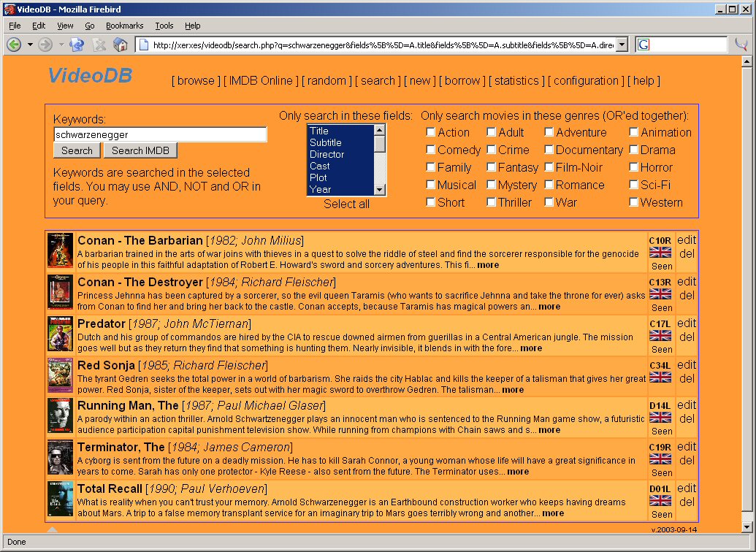Check the Thriller genre checkbox
Viewport: 756px width, 552px height.
[492, 202]
